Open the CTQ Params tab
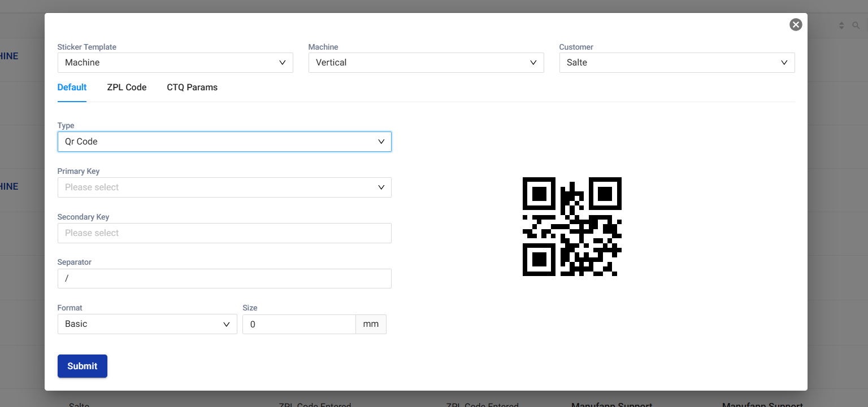The image size is (868, 407). point(192,87)
